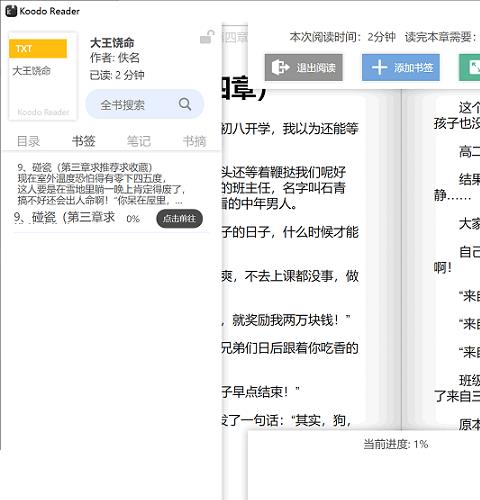The width and height of the screenshot is (480, 500).
Task: Click the 点击前往 button on bookmark
Action: [179, 219]
